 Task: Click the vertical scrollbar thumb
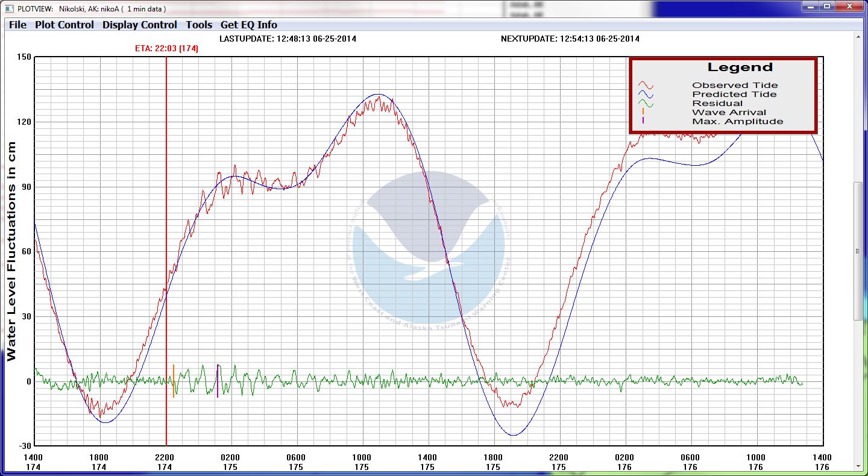(858, 251)
